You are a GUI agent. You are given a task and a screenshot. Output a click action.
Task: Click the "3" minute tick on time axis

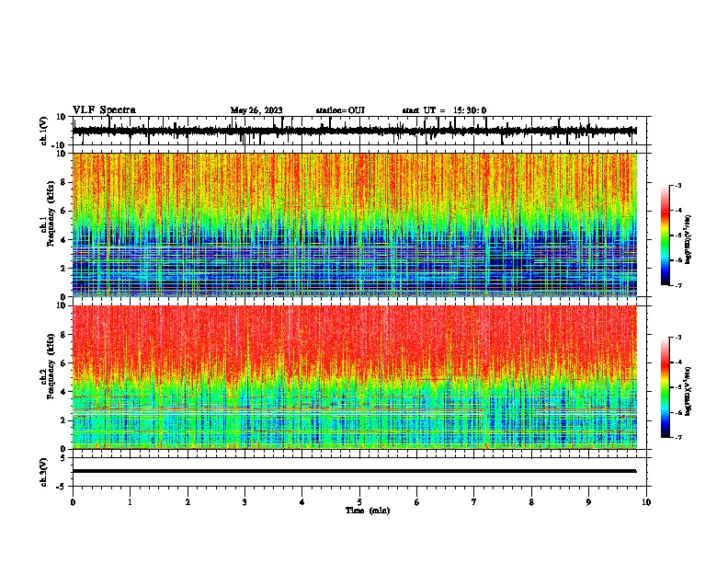point(245,502)
